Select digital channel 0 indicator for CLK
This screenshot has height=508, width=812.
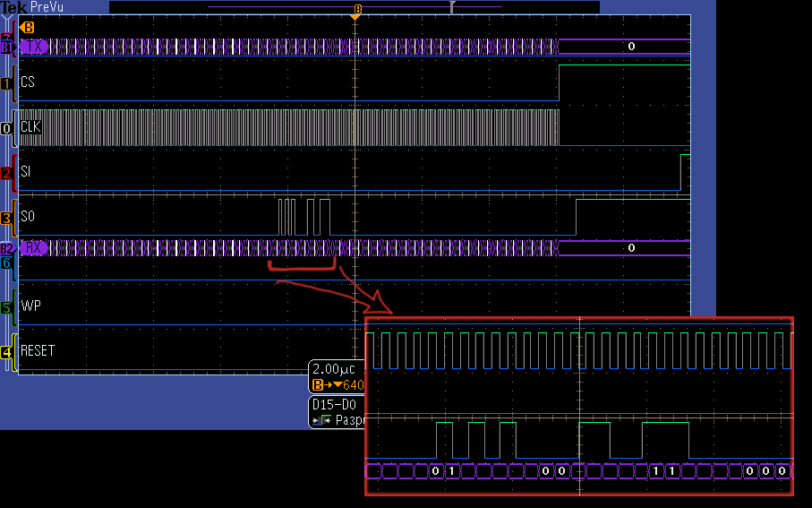6,128
